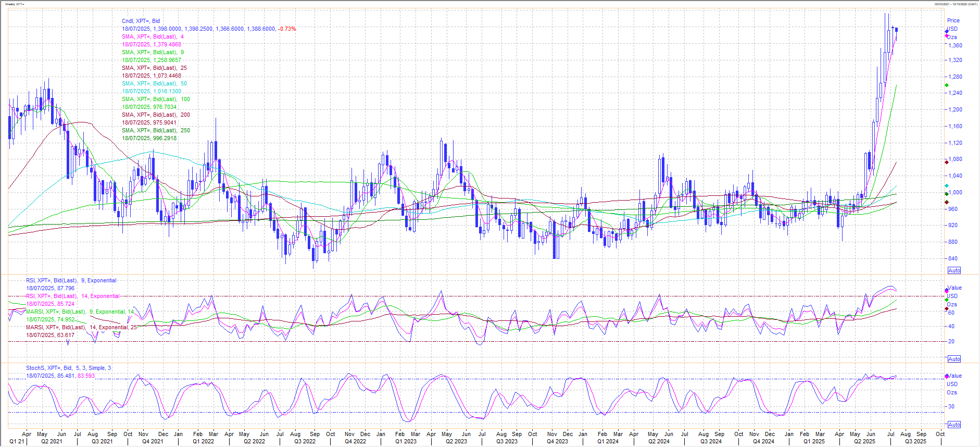This screenshot has width=980, height=447.
Task: Click the SMA 25 value 1,073.4468
Action: coord(167,76)
